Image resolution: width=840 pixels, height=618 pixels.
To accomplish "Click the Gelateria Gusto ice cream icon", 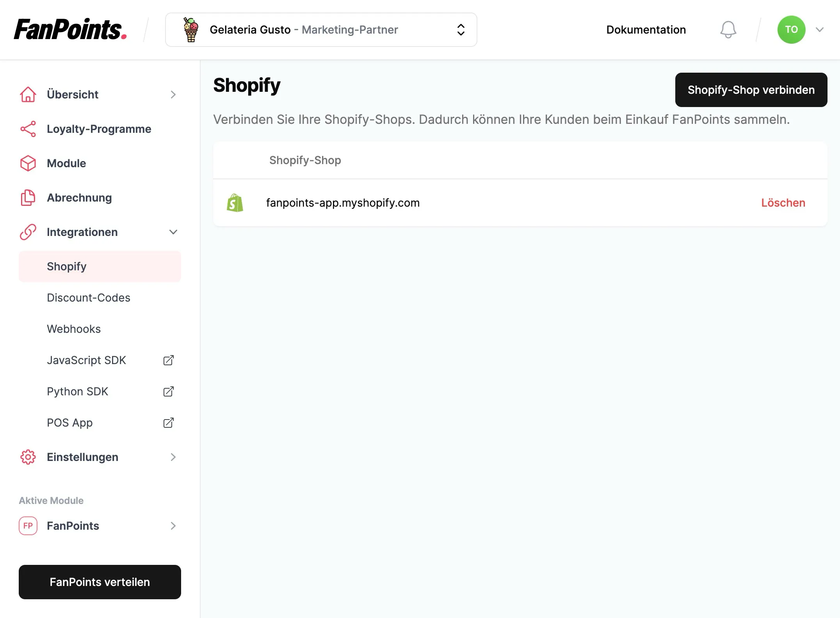I will pyautogui.click(x=191, y=30).
